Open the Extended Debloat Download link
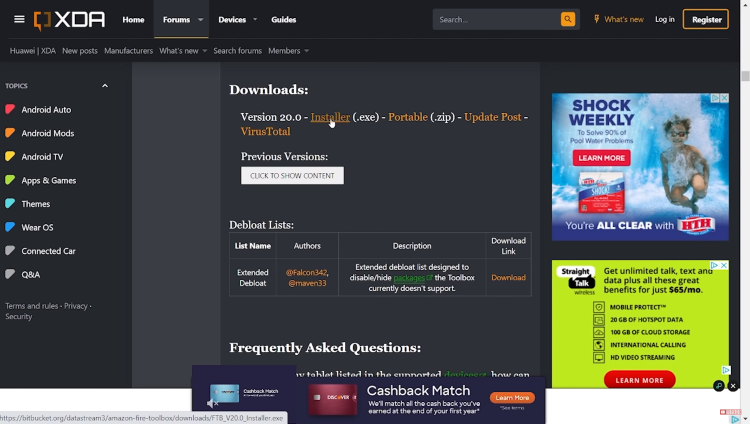Screen dimensions: 750x424 tap(508, 278)
